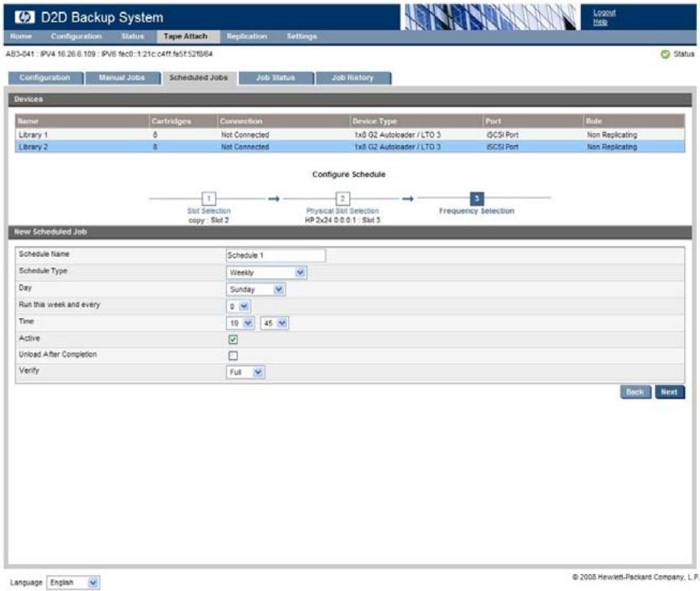
Task: Click the Connection column header
Action: click(284, 121)
